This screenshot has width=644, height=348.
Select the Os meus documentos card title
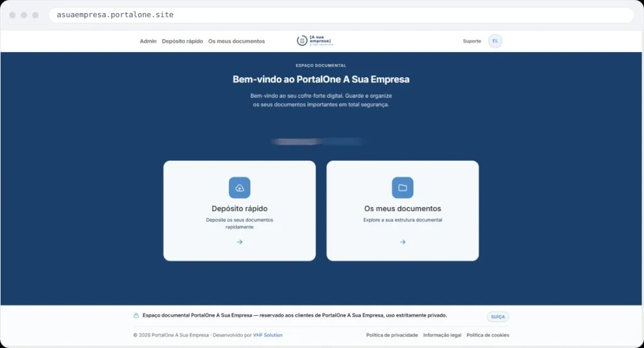click(402, 209)
